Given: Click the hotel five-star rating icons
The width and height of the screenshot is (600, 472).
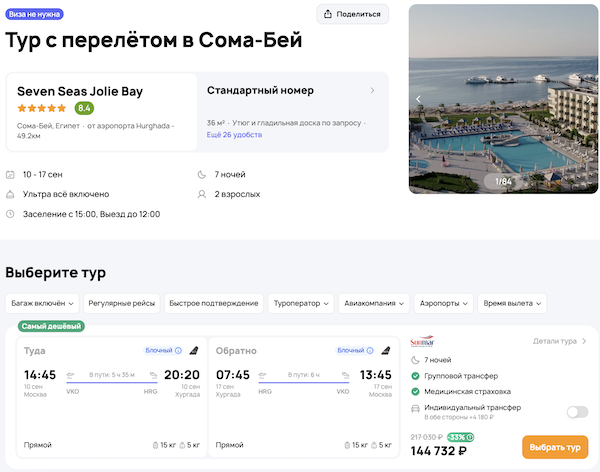Looking at the screenshot, I should [x=43, y=108].
